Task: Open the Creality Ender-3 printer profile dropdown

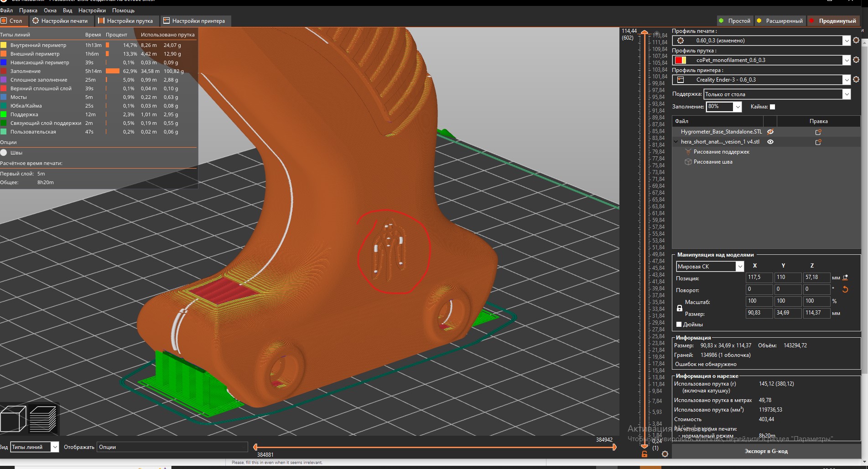Action: (761, 80)
